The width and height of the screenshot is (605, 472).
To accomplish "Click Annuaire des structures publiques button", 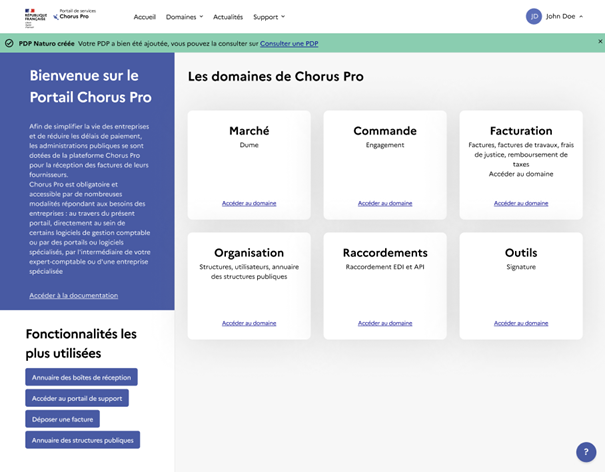I will coord(83,440).
